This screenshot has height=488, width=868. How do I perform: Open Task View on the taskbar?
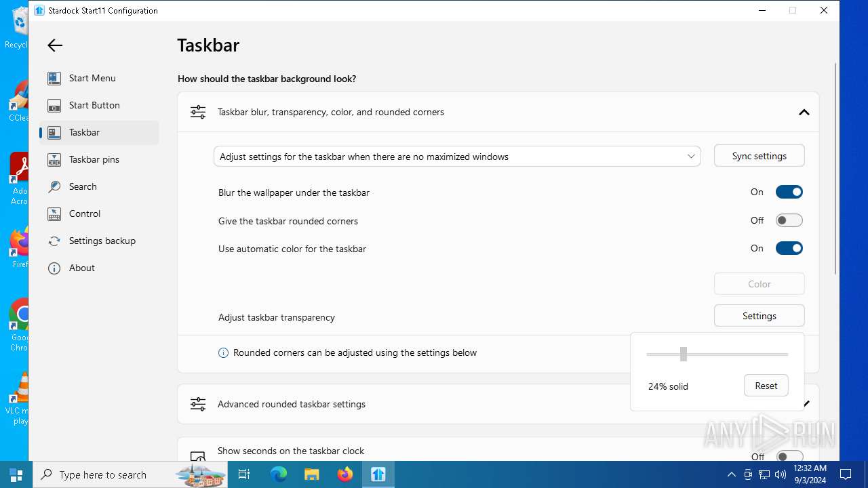tap(244, 474)
